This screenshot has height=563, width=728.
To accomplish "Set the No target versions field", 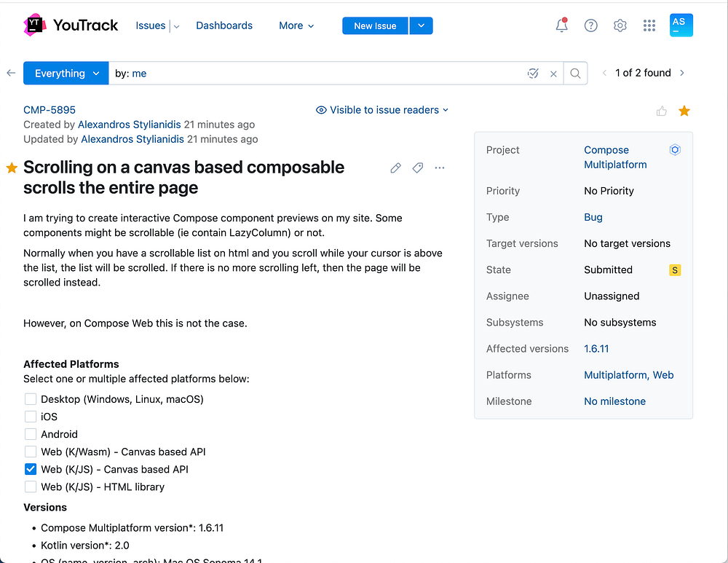I will point(627,243).
